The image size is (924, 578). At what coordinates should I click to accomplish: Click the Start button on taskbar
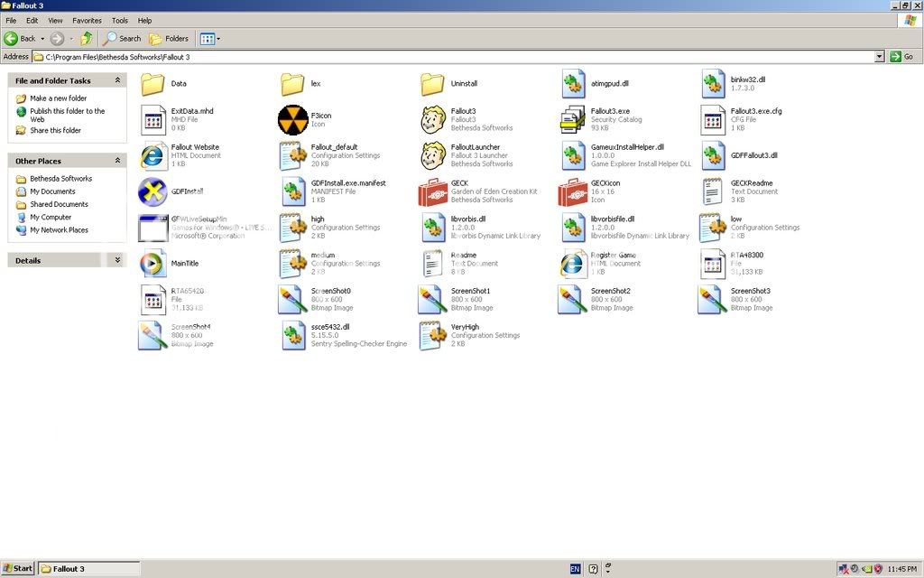pyautogui.click(x=18, y=569)
